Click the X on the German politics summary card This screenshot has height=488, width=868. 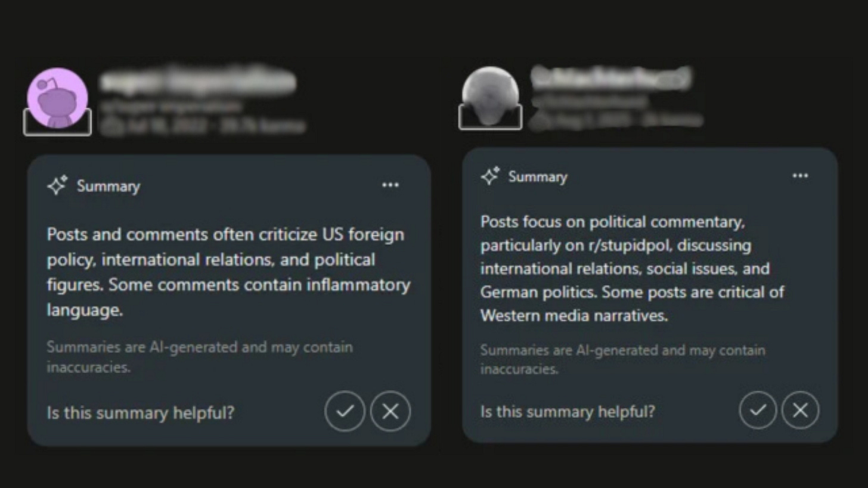(800, 410)
